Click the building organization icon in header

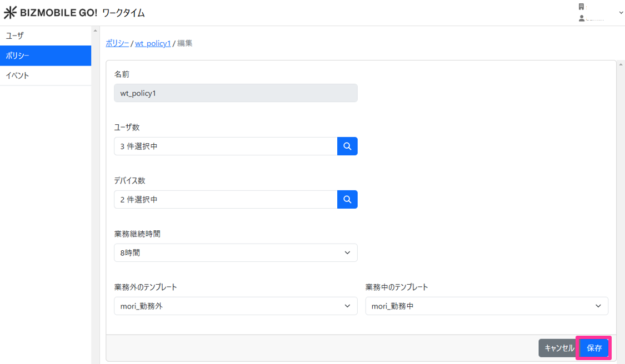[x=581, y=7]
